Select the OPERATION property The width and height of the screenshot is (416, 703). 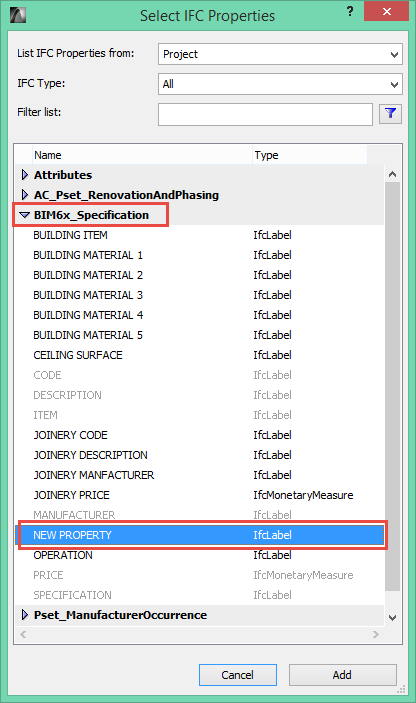[200, 555]
